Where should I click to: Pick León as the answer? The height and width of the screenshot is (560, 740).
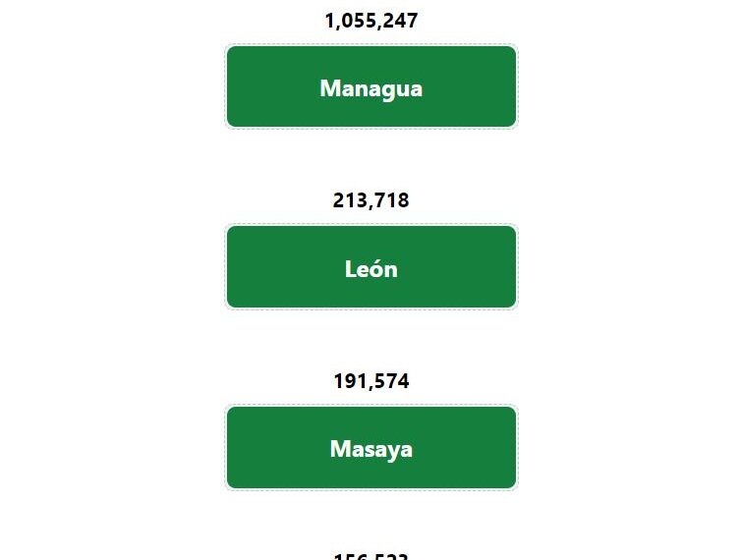[371, 267]
